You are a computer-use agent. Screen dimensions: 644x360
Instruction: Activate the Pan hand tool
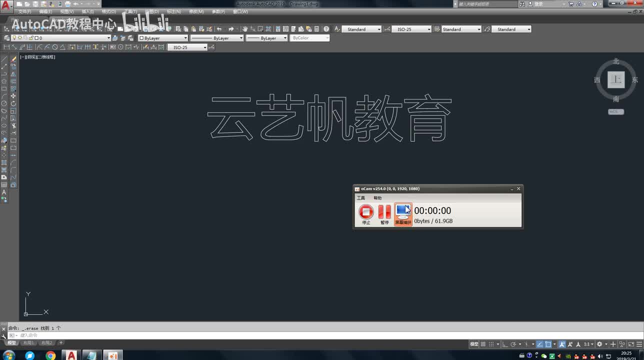(245, 29)
